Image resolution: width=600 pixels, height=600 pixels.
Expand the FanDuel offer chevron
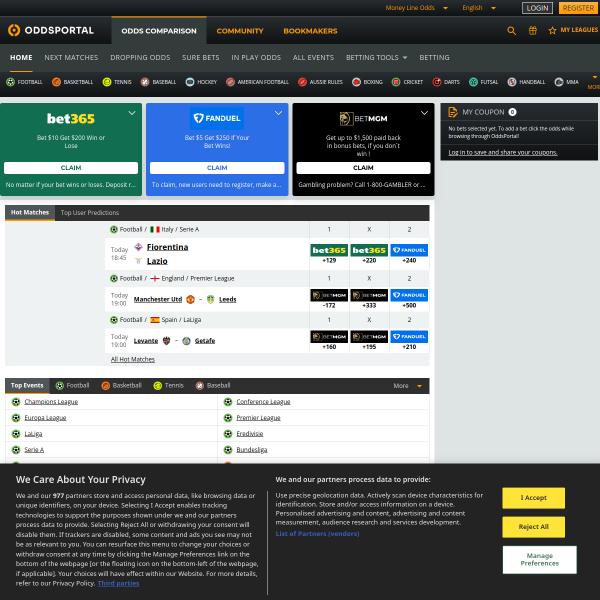click(279, 113)
